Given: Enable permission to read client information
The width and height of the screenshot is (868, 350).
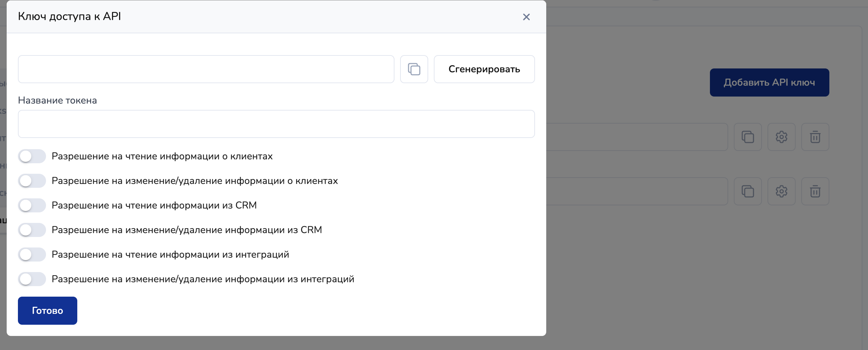Looking at the screenshot, I should coord(32,156).
